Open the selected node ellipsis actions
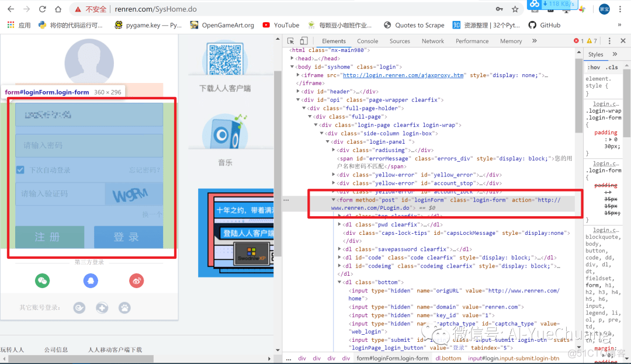The width and height of the screenshot is (631, 364). [286, 200]
